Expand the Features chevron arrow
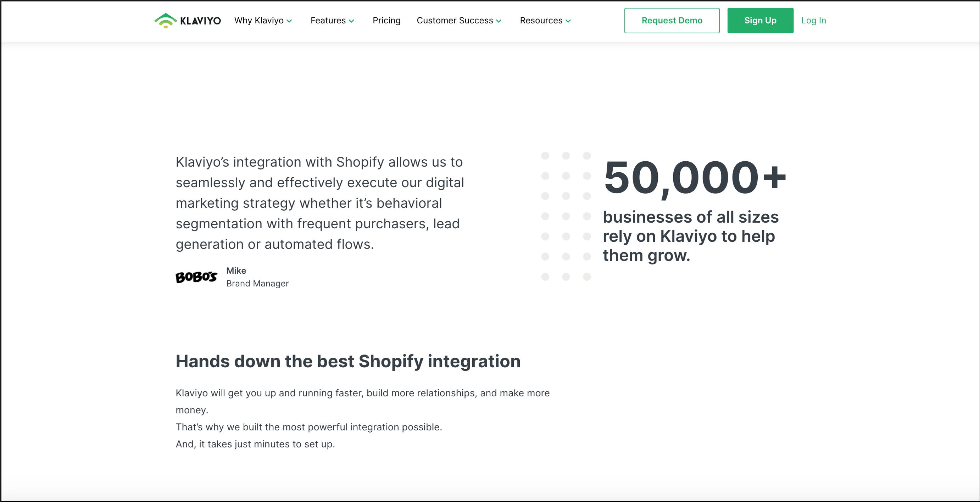 pos(351,21)
